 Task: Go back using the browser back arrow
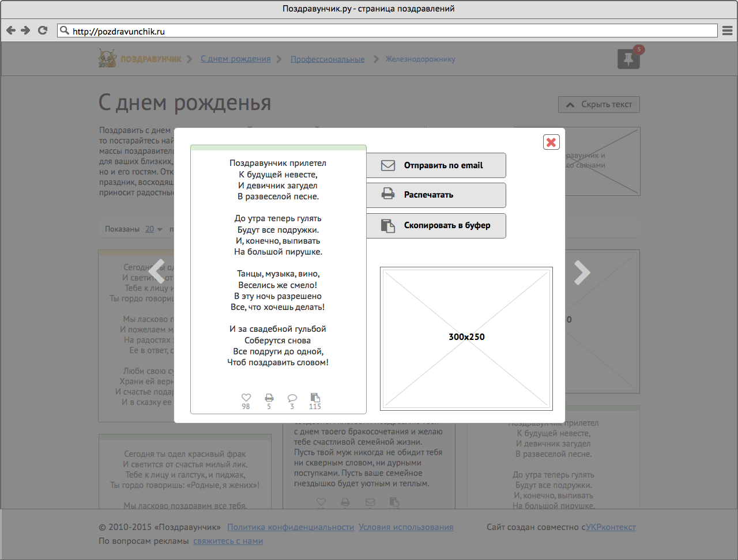coord(11,31)
